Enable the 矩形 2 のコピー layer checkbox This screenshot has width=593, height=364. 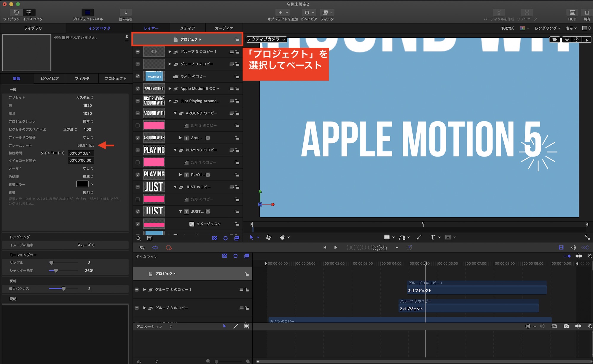point(138,125)
